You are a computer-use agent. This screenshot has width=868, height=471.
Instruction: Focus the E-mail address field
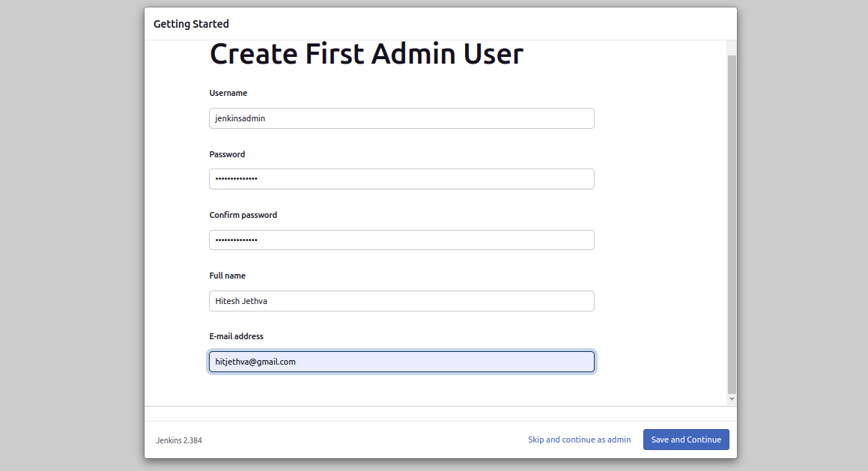(x=401, y=362)
